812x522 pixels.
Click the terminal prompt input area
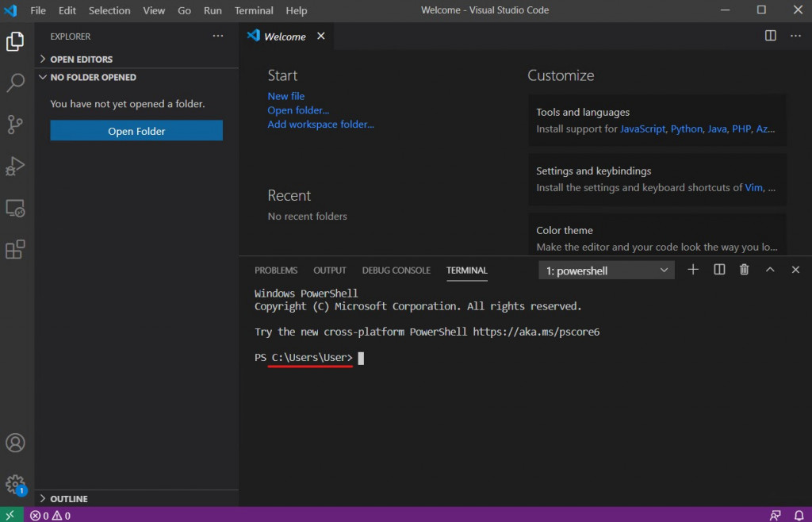361,358
